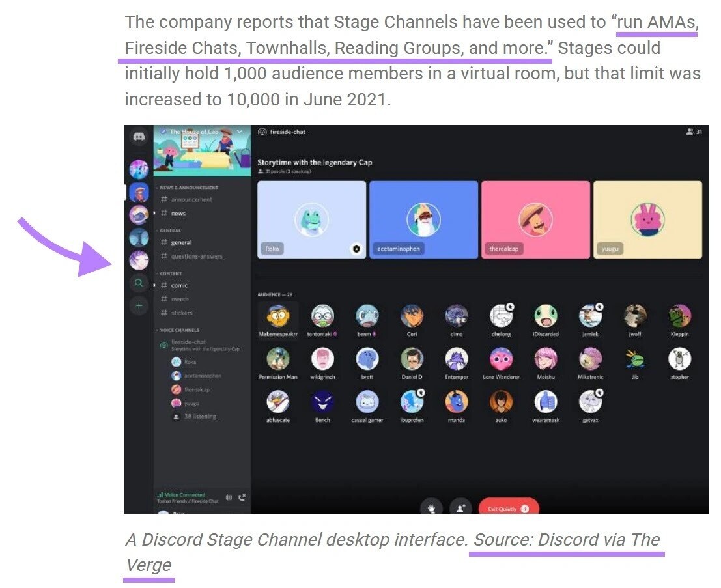Click the Exit Quietly button
This screenshot has height=588, width=721.
click(509, 507)
